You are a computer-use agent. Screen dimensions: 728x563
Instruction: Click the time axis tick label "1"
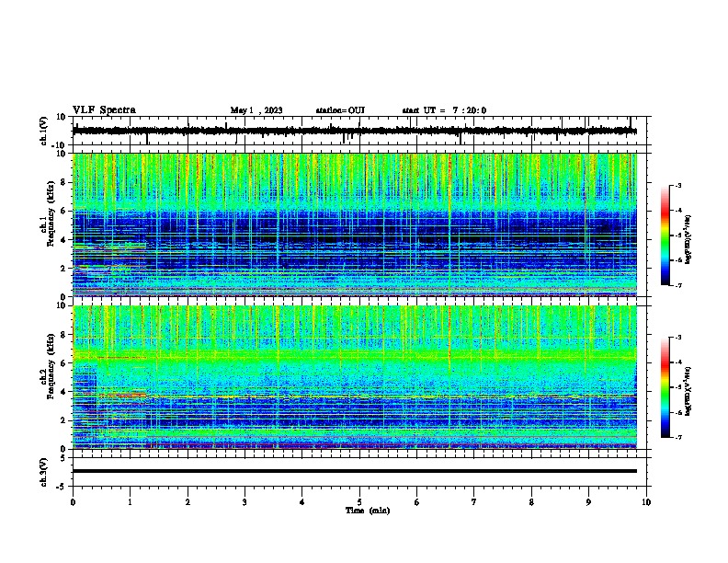click(130, 502)
